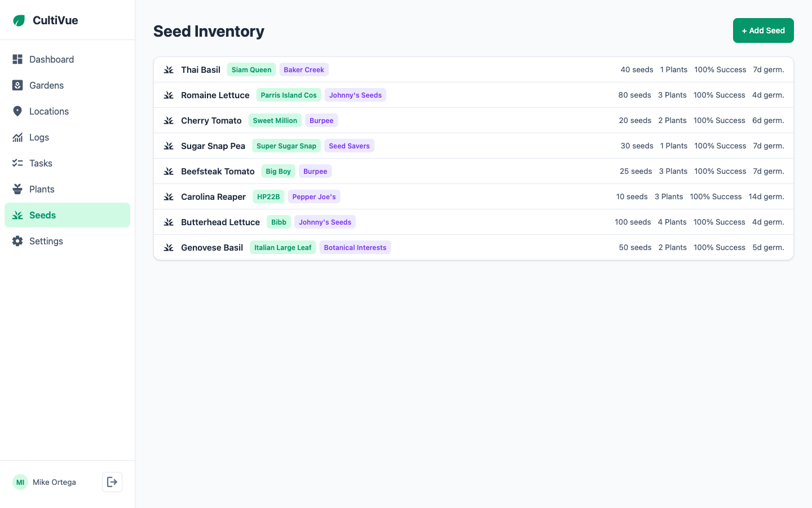Open Settings via the gear icon
The image size is (812, 508).
(17, 241)
